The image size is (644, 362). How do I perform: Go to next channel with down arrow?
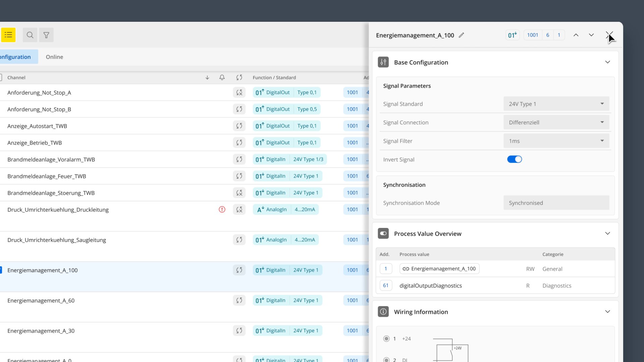(x=591, y=35)
